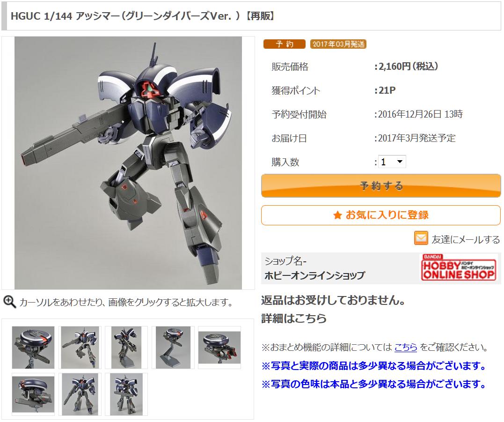Select fifth thumbnail showing disc rear thrusters
Image resolution: width=504 pixels, height=422 pixels.
pyautogui.click(x=219, y=348)
